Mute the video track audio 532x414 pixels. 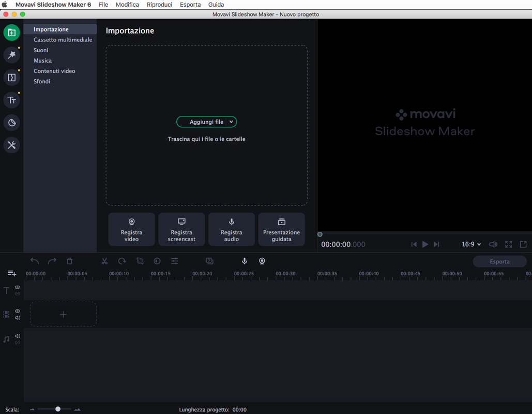click(x=18, y=318)
